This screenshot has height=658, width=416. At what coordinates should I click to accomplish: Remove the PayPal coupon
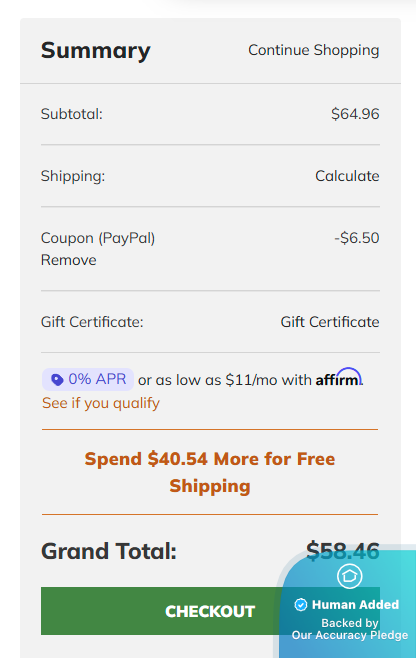point(68,260)
